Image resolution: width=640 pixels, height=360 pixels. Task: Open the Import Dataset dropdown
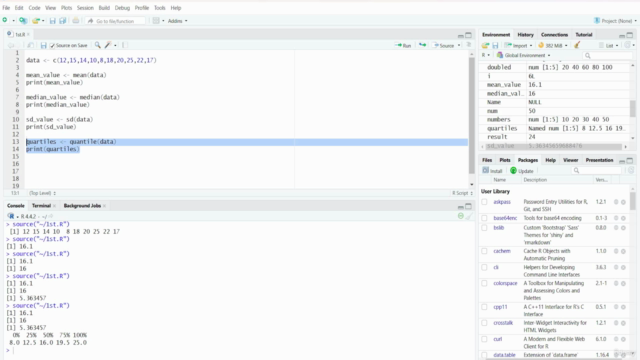click(x=518, y=45)
